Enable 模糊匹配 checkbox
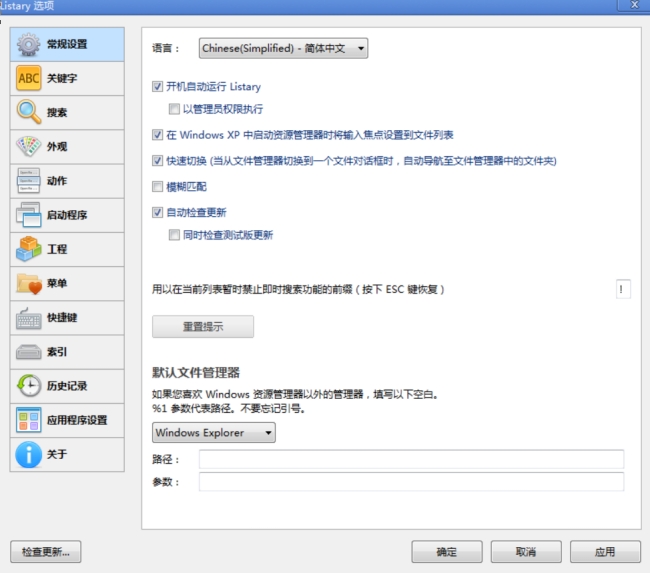The width and height of the screenshot is (650, 573). click(157, 187)
